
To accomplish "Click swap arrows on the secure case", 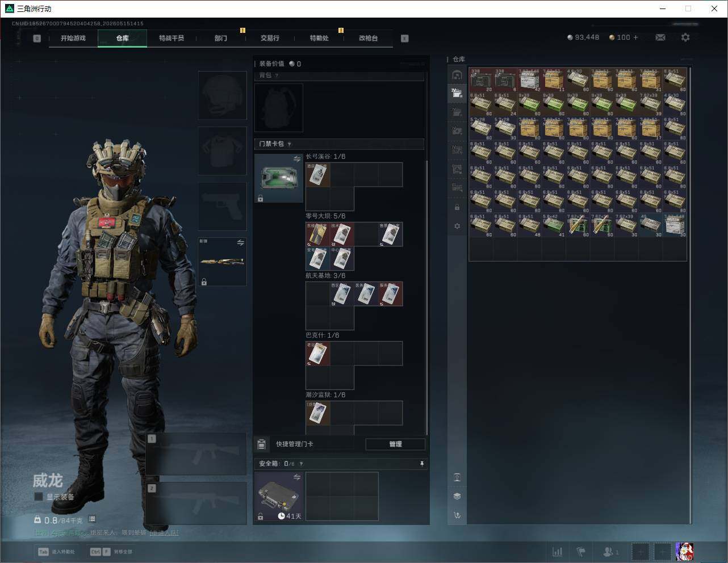I will point(296,478).
